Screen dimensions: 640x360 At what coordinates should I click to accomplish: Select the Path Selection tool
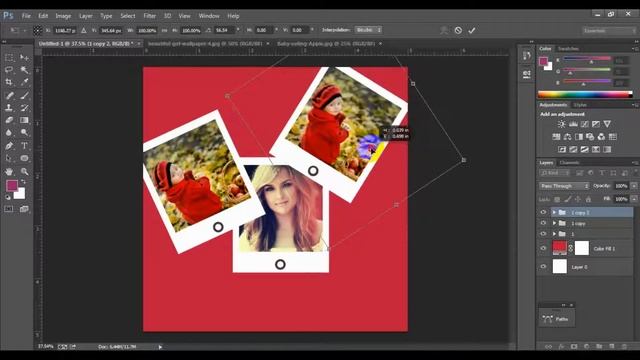[9, 158]
